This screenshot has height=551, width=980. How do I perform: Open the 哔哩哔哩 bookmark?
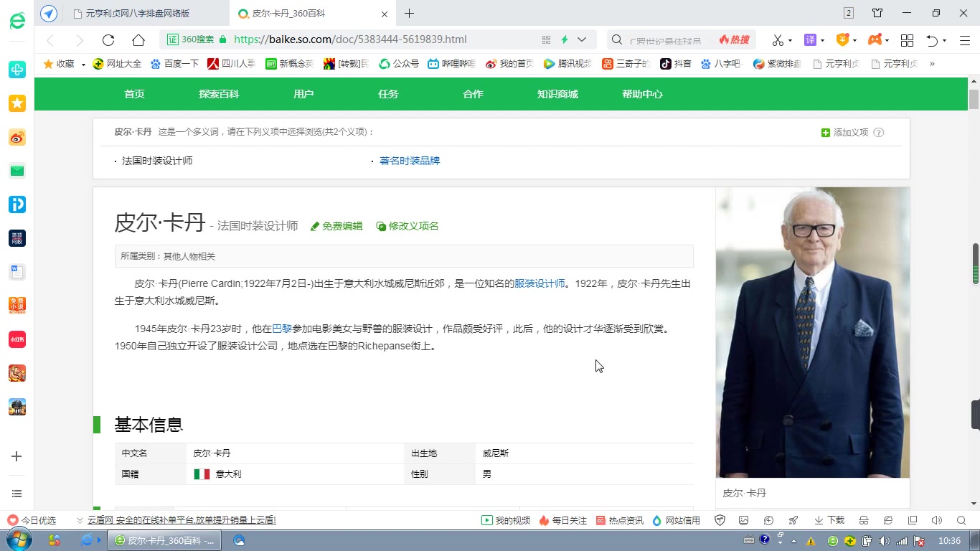tap(452, 64)
